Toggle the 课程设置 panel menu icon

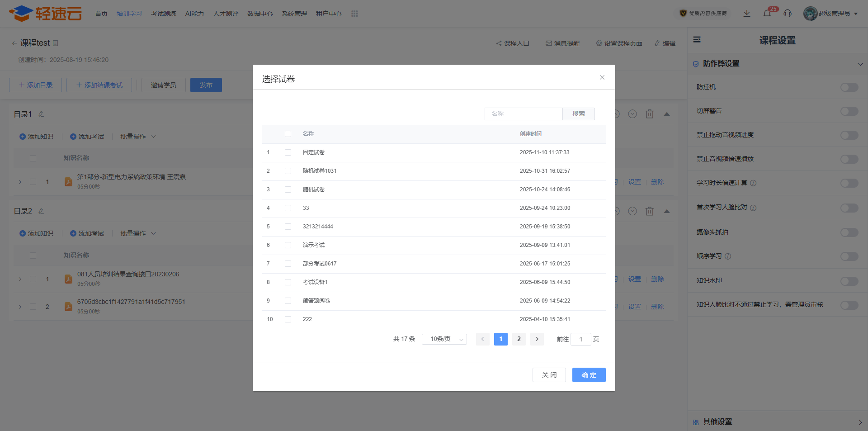tap(697, 40)
